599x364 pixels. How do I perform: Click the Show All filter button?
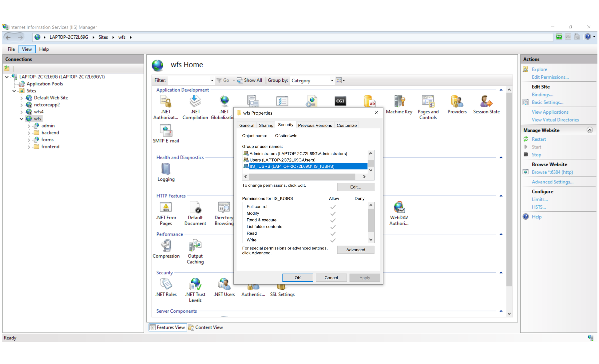[249, 80]
